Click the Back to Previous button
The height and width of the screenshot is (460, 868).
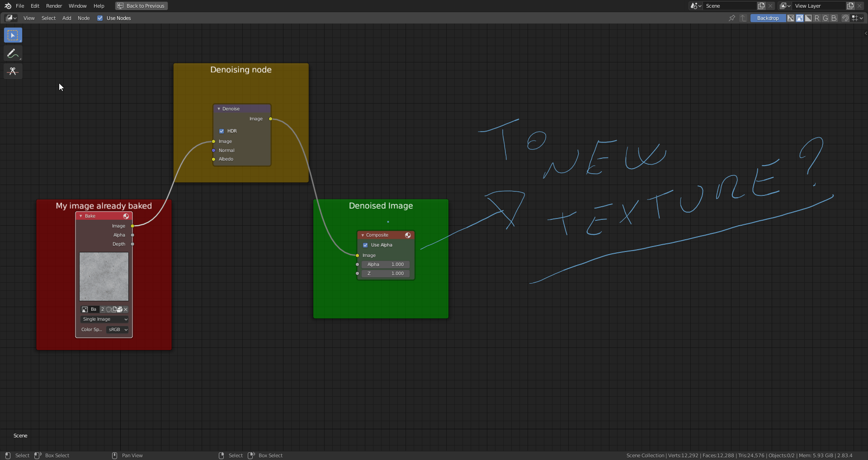point(141,6)
